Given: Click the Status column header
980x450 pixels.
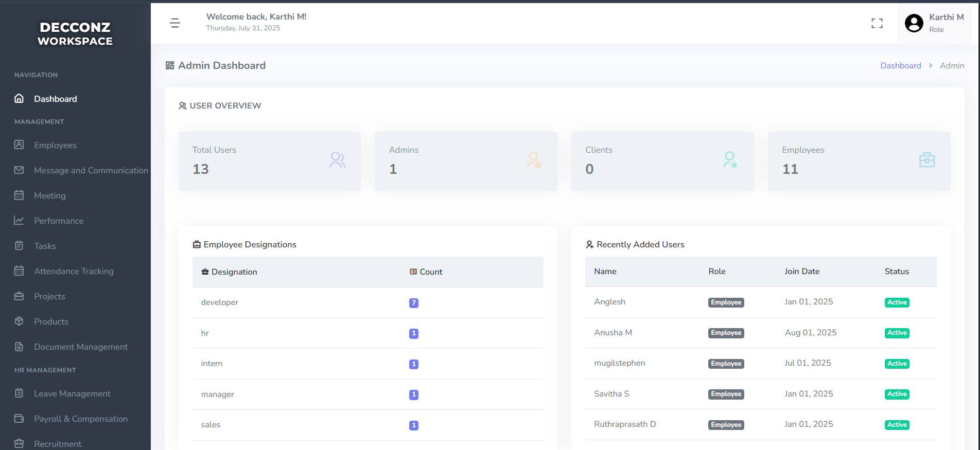Looking at the screenshot, I should pyautogui.click(x=897, y=271).
